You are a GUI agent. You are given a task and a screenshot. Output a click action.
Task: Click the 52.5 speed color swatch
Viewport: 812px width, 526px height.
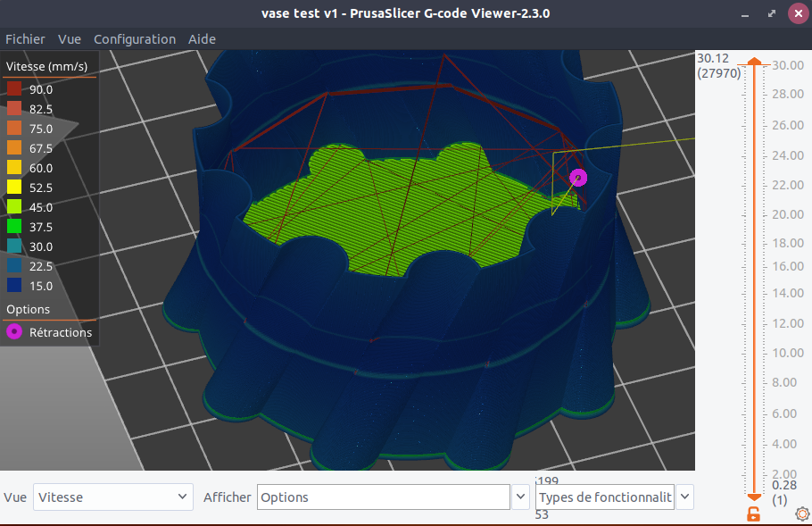(x=14, y=187)
